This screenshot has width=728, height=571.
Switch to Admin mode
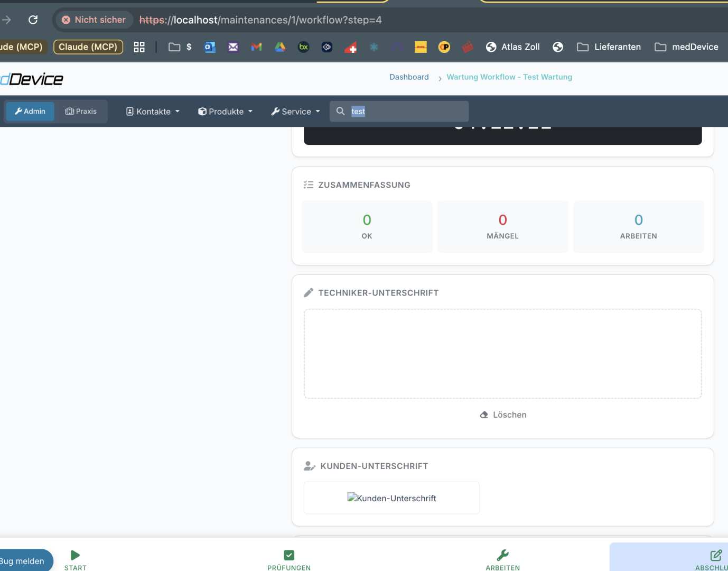(30, 112)
